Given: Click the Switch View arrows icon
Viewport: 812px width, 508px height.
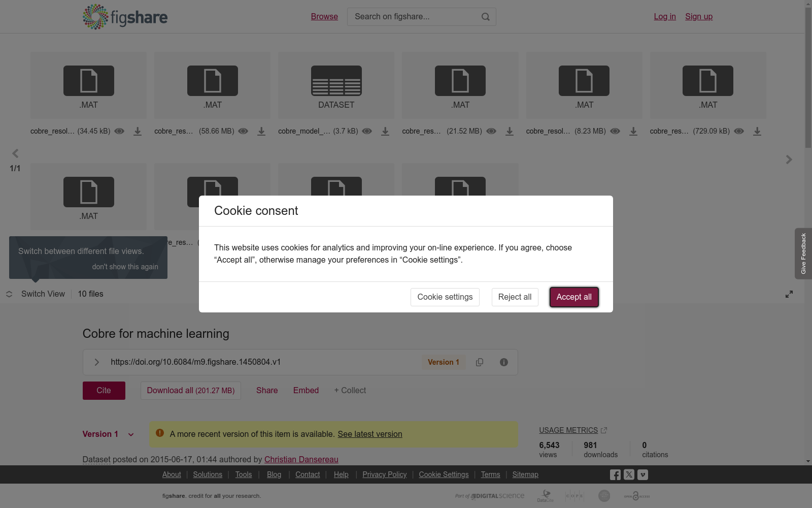Looking at the screenshot, I should tap(9, 294).
